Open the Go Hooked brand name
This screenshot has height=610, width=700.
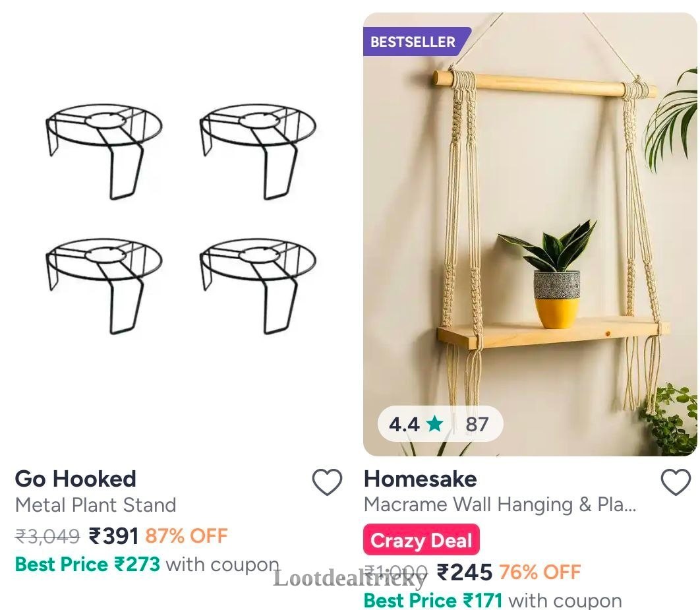coord(75,479)
